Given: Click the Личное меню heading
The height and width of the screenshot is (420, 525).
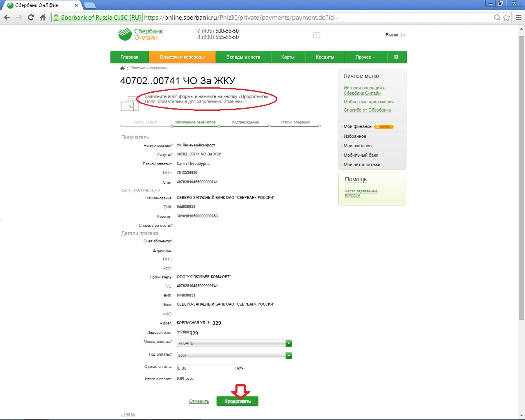Looking at the screenshot, I should click(361, 76).
